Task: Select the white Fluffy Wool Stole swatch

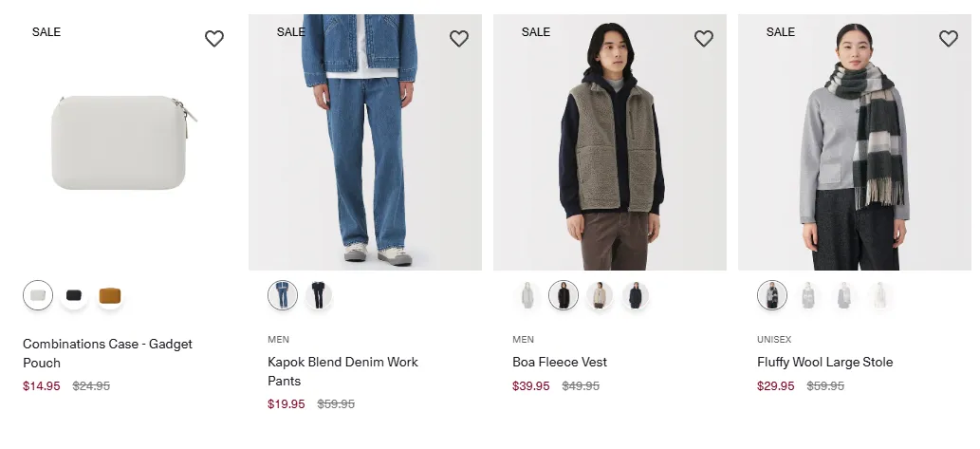Action: pyautogui.click(x=880, y=295)
